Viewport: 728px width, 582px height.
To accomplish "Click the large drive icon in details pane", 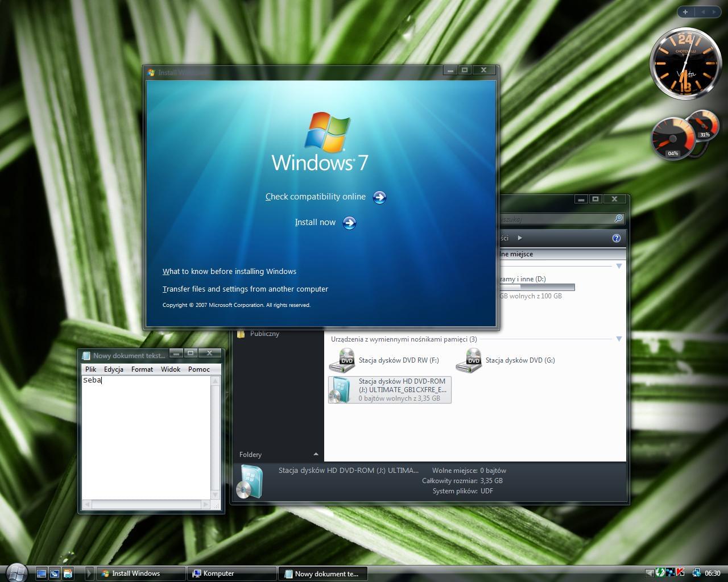I will (x=250, y=482).
